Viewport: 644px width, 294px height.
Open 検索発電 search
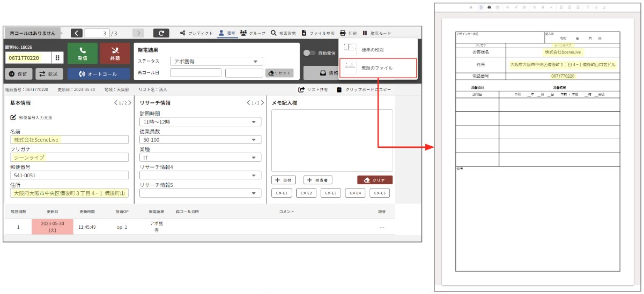pos(283,33)
